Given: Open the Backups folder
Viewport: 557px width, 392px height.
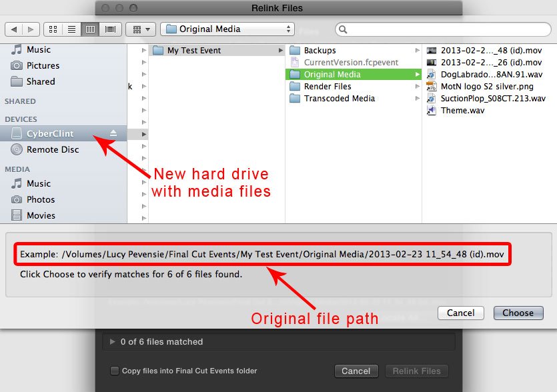Looking at the screenshot, I should [x=354, y=51].
